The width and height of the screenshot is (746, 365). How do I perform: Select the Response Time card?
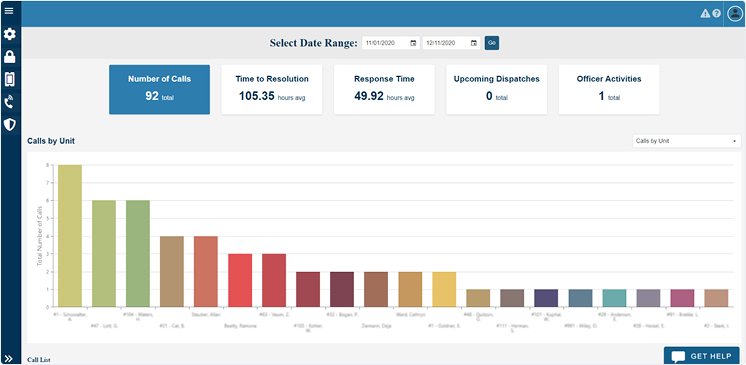coord(384,89)
